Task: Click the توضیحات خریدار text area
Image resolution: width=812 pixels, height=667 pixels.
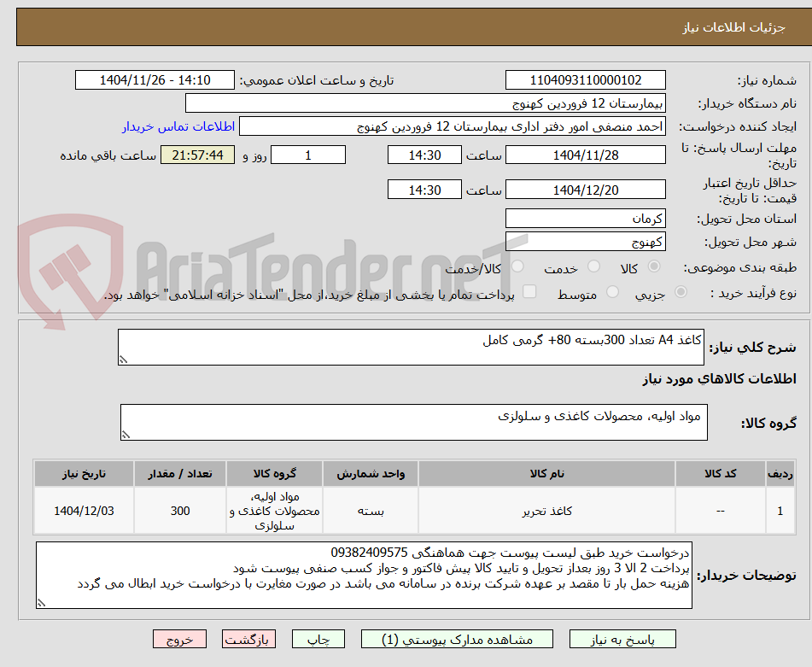Action: (364, 575)
